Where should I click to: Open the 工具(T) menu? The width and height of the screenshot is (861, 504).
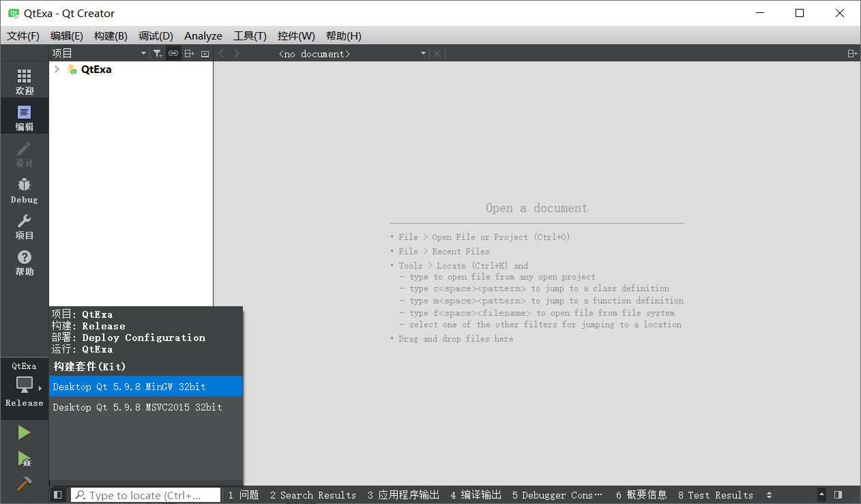[x=250, y=36]
